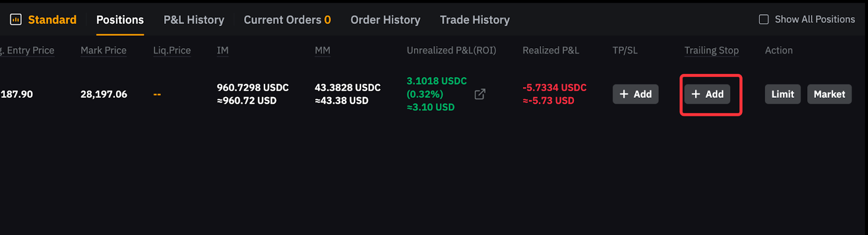Enable Show All Positions checkbox
Image resolution: width=868 pixels, height=235 pixels.
pyautogui.click(x=764, y=20)
